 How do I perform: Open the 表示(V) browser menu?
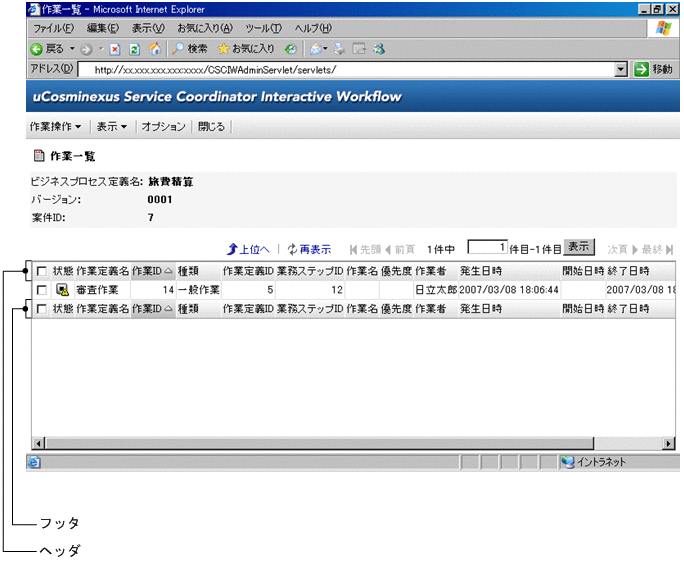[148, 28]
